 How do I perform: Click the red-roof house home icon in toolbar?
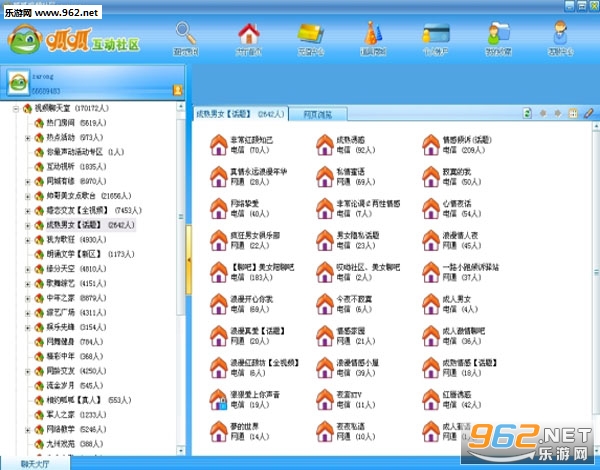tap(249, 34)
